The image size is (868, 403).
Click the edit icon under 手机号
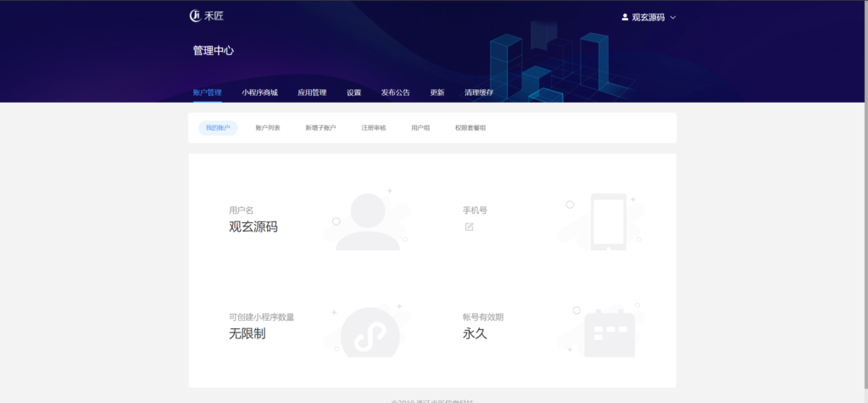pyautogui.click(x=469, y=227)
